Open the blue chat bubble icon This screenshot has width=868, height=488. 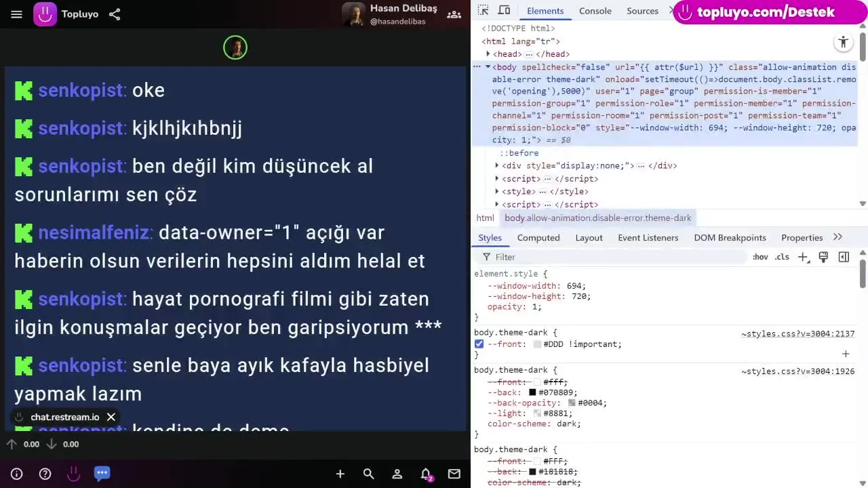point(102,473)
